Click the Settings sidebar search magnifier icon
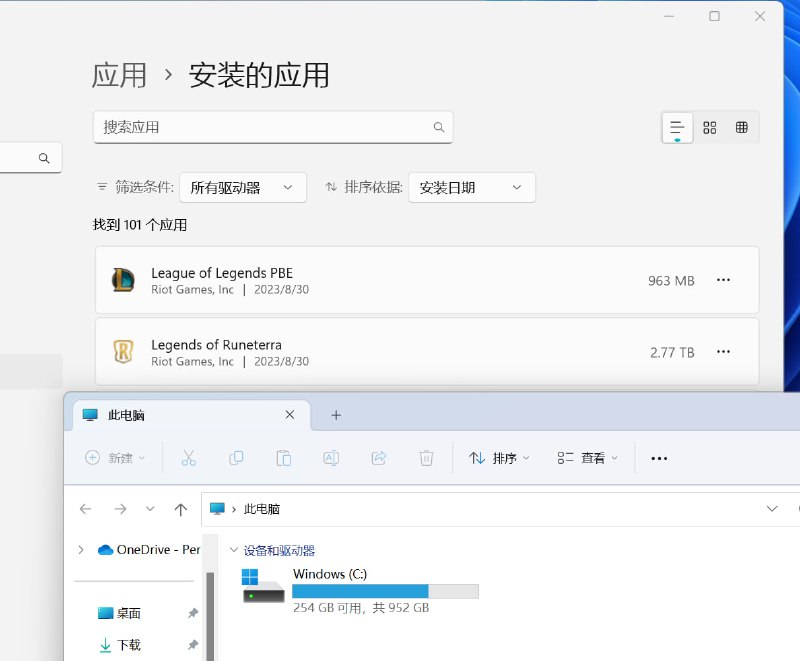 [x=44, y=158]
